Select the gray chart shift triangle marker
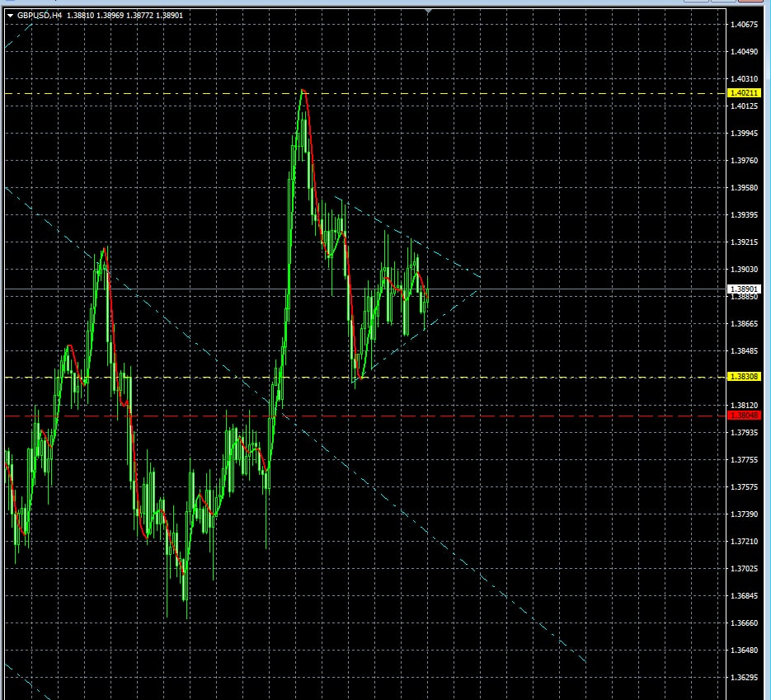The width and height of the screenshot is (771, 700). point(428,11)
